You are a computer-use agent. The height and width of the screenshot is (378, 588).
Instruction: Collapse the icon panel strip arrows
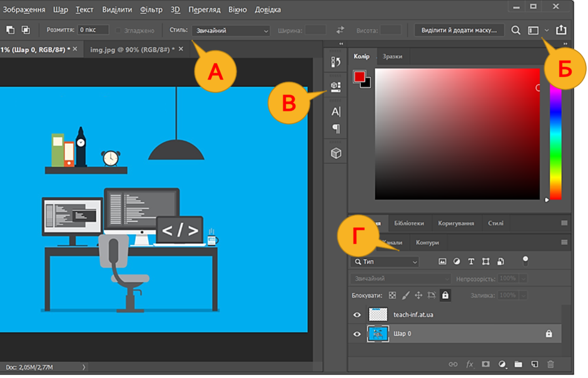[x=341, y=44]
